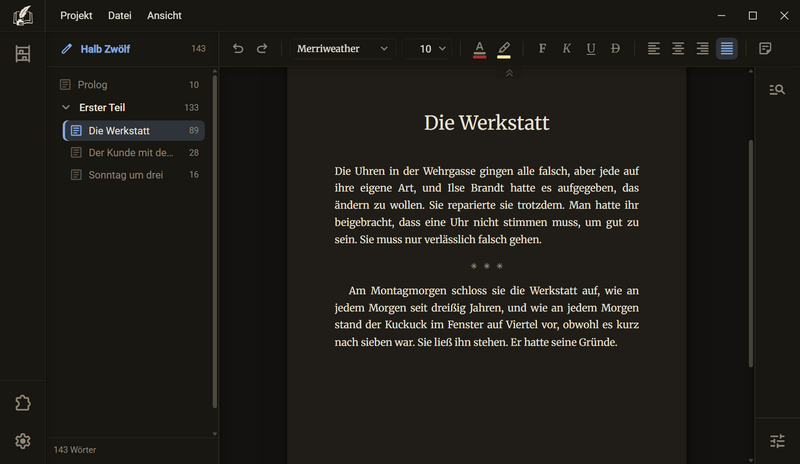The height and width of the screenshot is (464, 800).
Task: Align text right
Action: coord(703,48)
